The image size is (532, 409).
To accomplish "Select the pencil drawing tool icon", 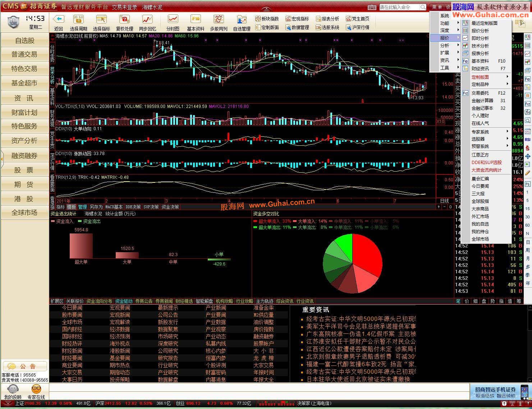I will click(x=528, y=173).
